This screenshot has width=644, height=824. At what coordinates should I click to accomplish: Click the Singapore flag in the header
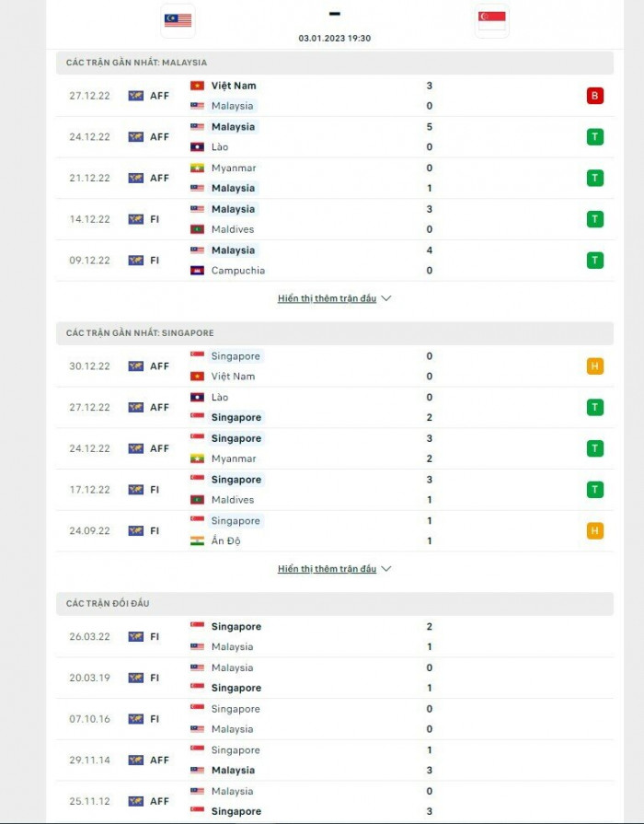point(491,20)
